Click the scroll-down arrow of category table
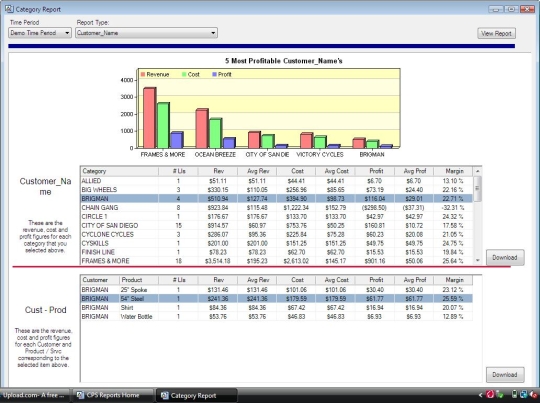 coord(478,261)
